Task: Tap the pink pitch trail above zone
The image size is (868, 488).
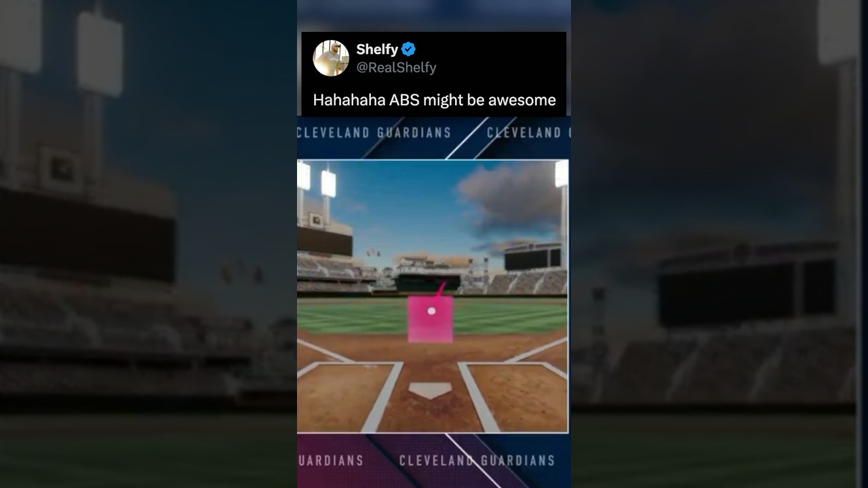Action: [440, 290]
